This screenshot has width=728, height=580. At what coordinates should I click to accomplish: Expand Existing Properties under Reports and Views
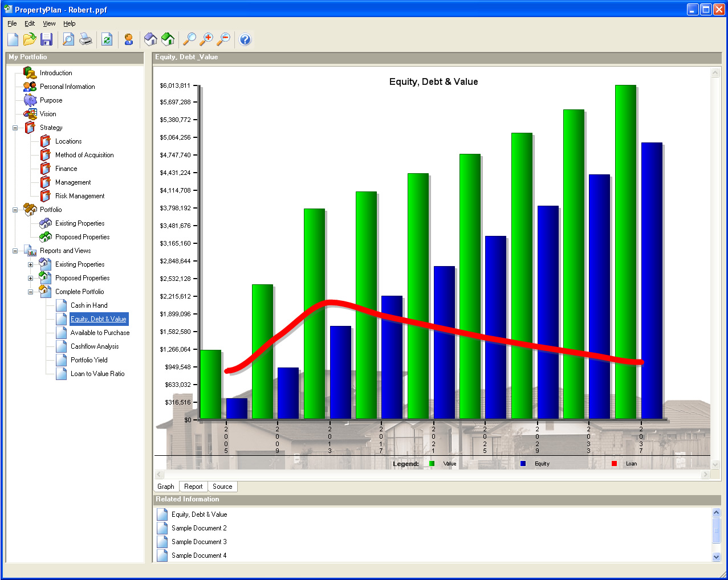[x=31, y=264]
